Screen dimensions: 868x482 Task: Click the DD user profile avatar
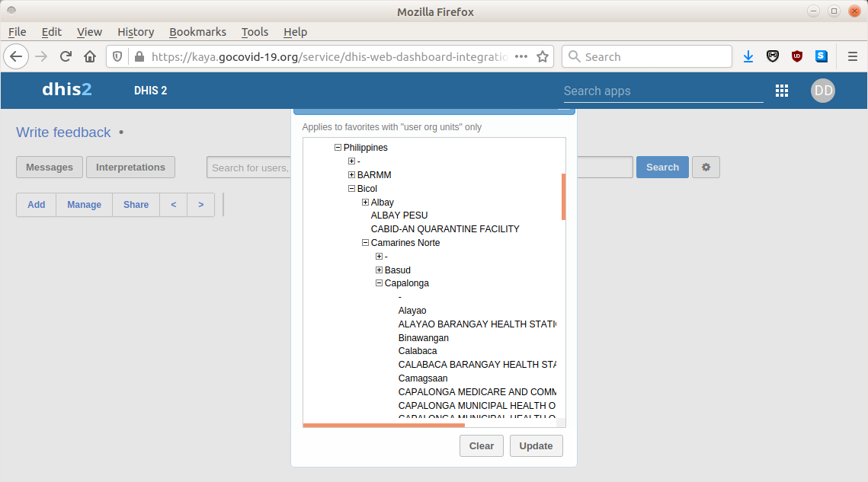tap(822, 91)
